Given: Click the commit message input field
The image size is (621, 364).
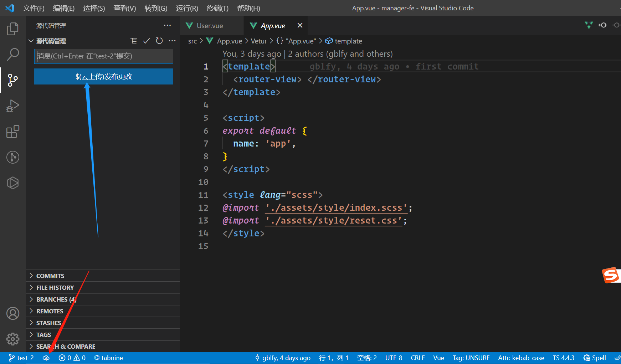Looking at the screenshot, I should click(x=104, y=56).
